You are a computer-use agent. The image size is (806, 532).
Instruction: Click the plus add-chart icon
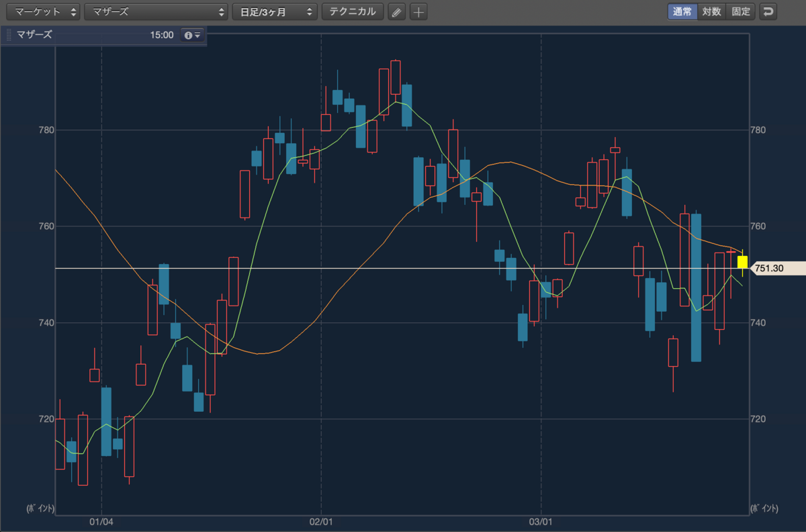click(418, 12)
